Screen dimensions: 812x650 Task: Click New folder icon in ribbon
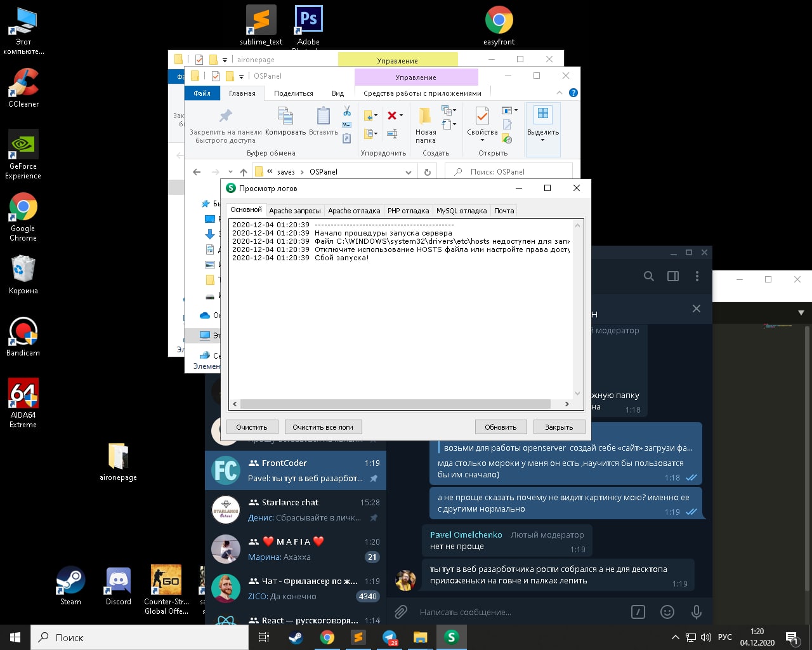[425, 116]
